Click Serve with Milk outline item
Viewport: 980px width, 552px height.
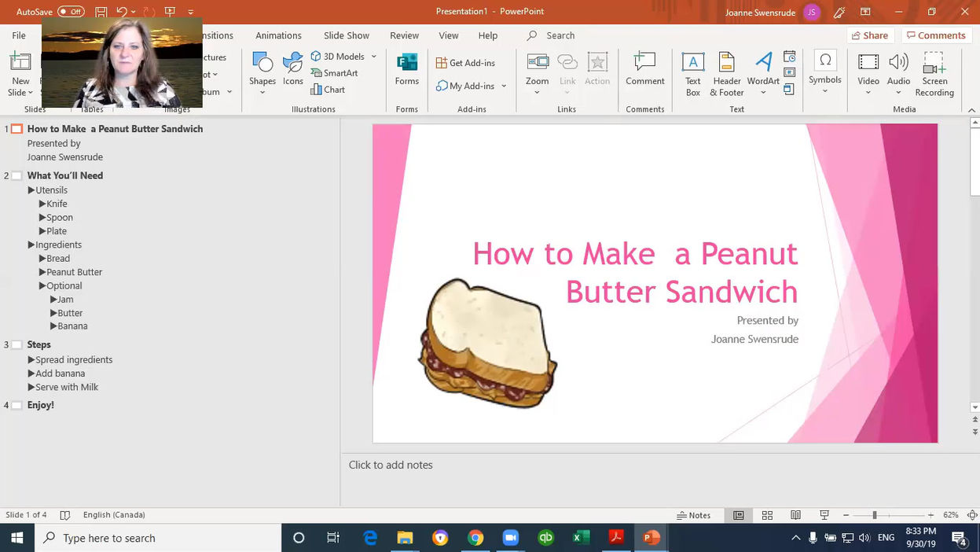(x=67, y=387)
